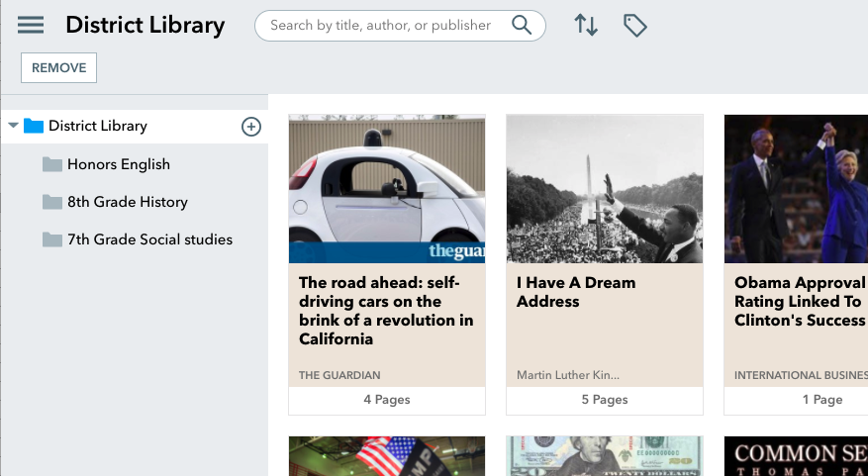The height and width of the screenshot is (476, 868).
Task: Open the Martin Luther King photo thumbnail
Action: click(605, 189)
